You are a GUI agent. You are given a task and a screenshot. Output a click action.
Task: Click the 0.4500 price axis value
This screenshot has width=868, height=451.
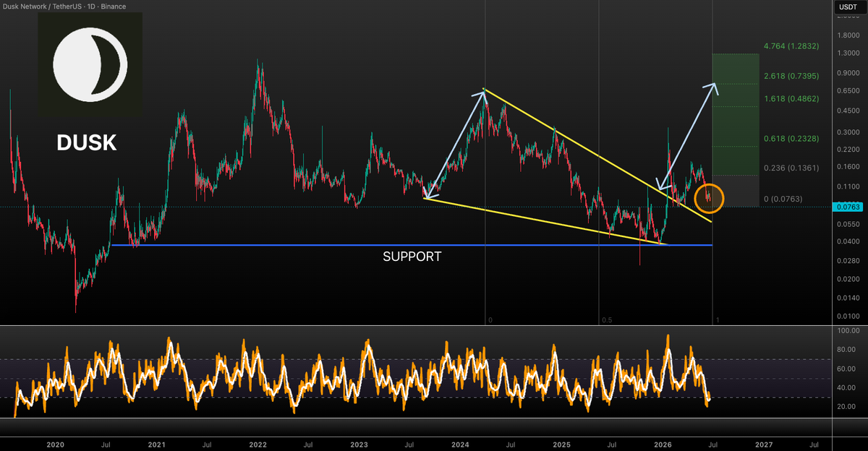pyautogui.click(x=848, y=111)
